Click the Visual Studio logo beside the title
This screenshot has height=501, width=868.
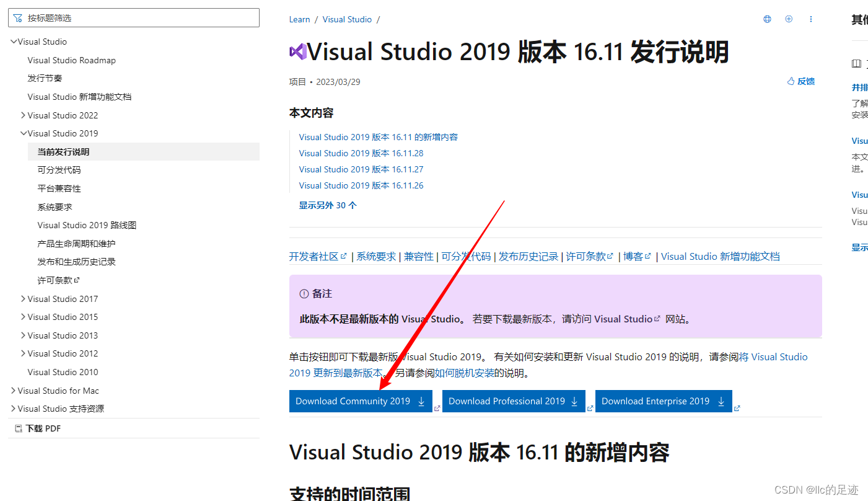pos(298,51)
